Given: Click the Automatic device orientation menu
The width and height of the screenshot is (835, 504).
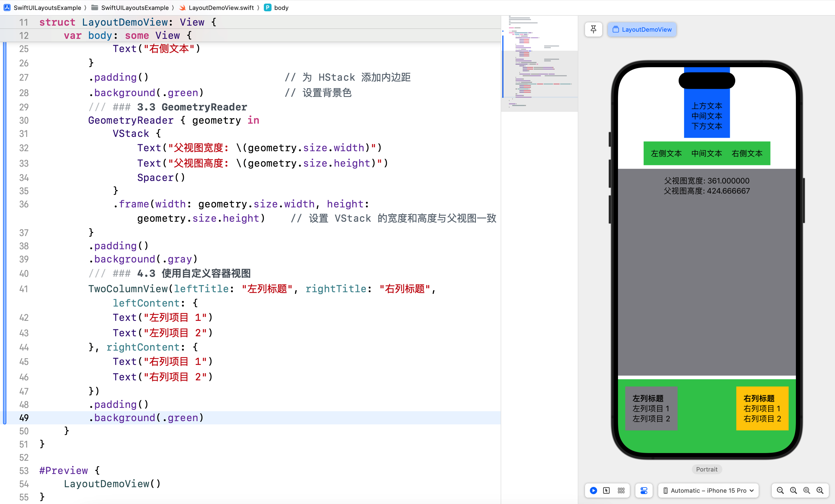Looking at the screenshot, I should click(707, 491).
